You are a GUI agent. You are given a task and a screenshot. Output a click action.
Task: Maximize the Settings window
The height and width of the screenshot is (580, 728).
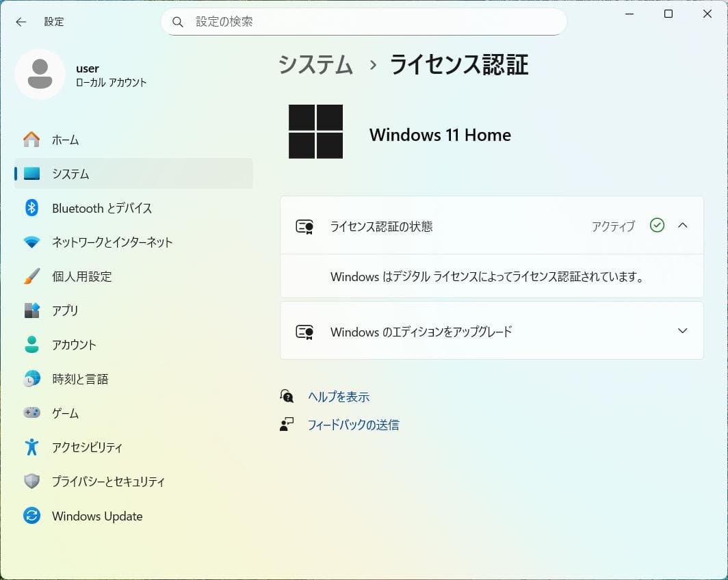pos(668,14)
